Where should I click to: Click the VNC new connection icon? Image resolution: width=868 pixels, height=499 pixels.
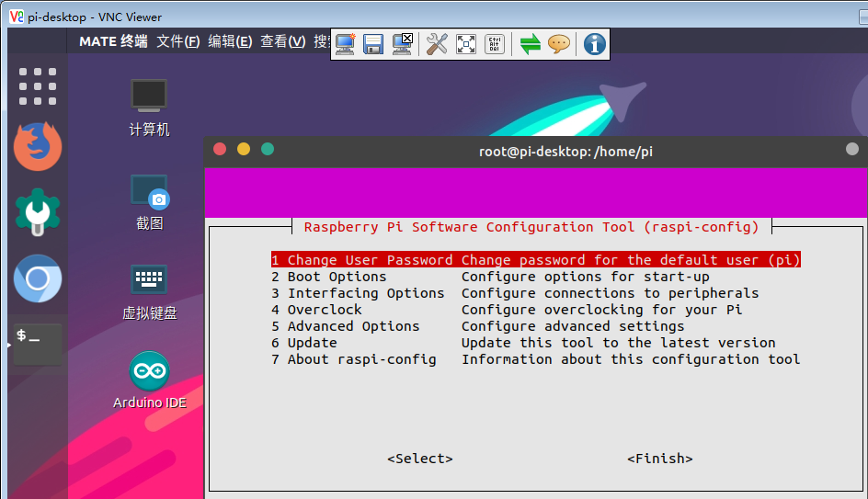pyautogui.click(x=346, y=43)
